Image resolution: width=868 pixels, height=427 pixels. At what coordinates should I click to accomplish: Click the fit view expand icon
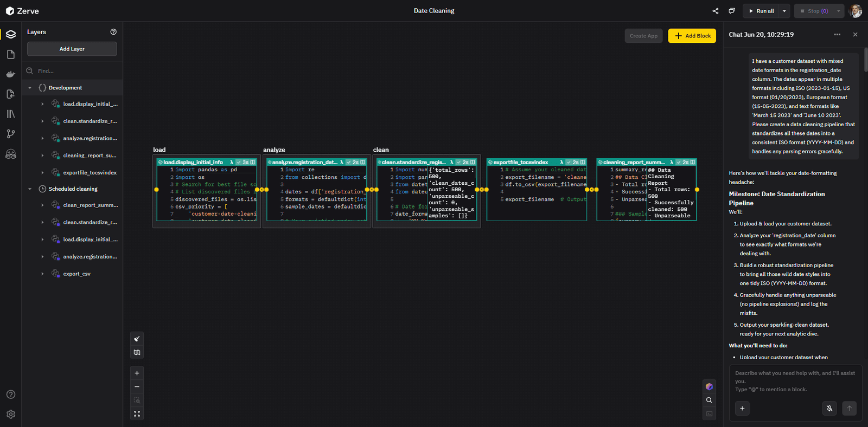[137, 414]
